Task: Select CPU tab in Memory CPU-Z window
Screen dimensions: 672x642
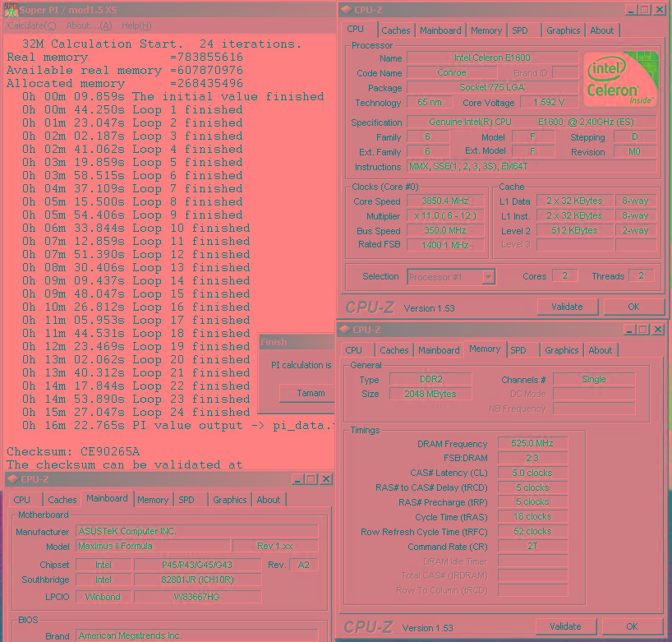Action: [x=353, y=350]
